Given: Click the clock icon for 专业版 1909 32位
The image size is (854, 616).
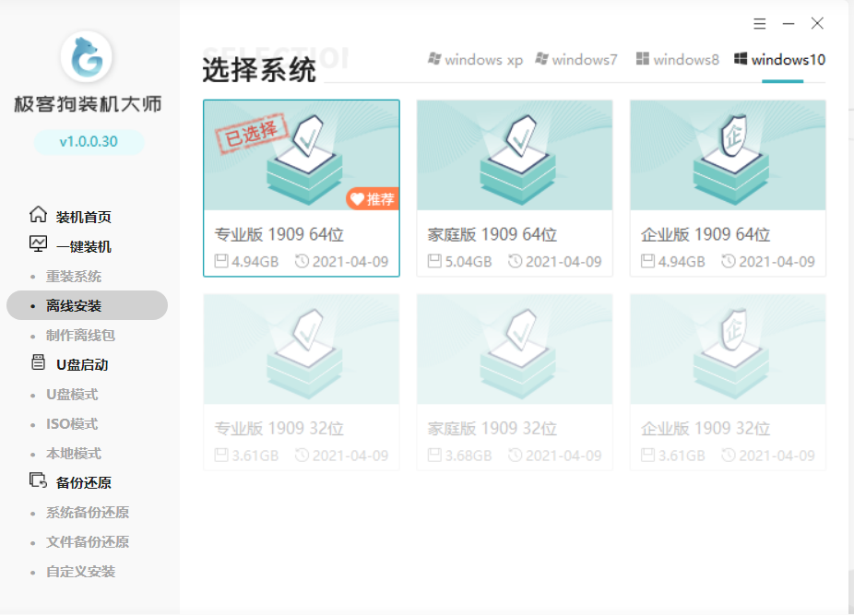Looking at the screenshot, I should click(302, 456).
